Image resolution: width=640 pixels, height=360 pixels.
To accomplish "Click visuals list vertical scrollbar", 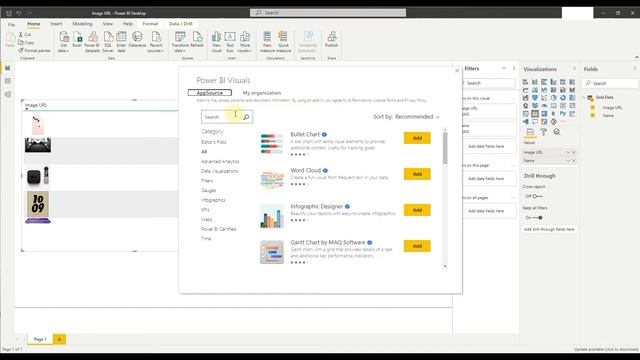I will [x=445, y=149].
